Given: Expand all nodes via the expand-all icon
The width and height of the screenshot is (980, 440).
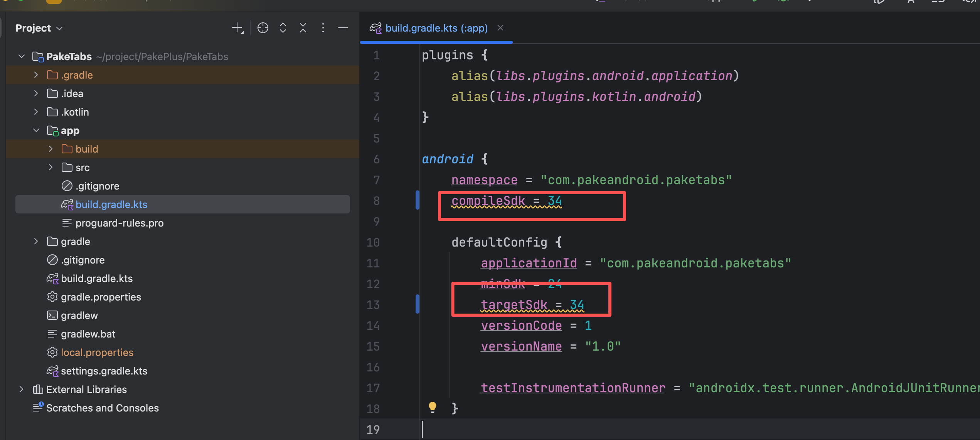Looking at the screenshot, I should pyautogui.click(x=283, y=27).
